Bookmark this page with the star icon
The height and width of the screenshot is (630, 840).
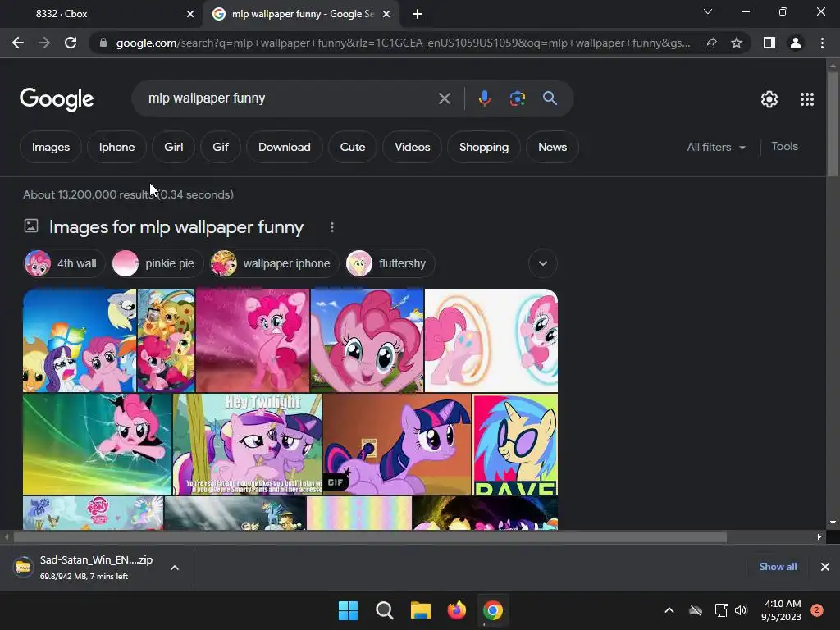pos(737,43)
